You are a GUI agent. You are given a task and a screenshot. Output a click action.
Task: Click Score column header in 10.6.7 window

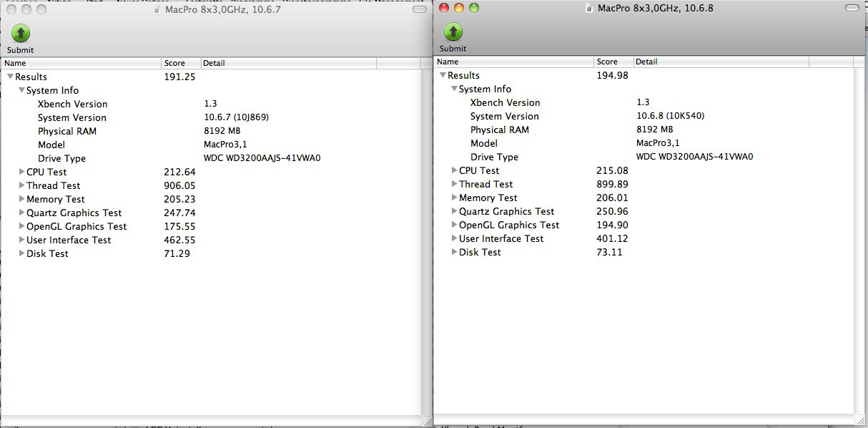click(182, 63)
